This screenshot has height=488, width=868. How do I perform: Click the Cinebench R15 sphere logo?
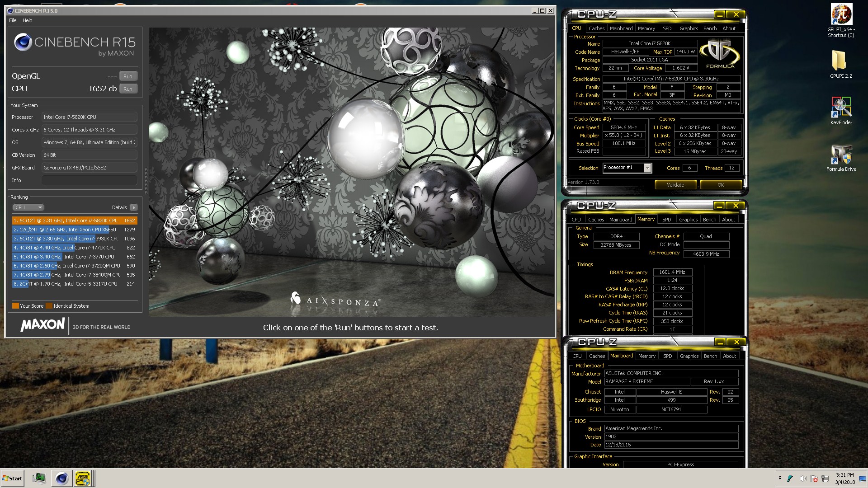23,42
